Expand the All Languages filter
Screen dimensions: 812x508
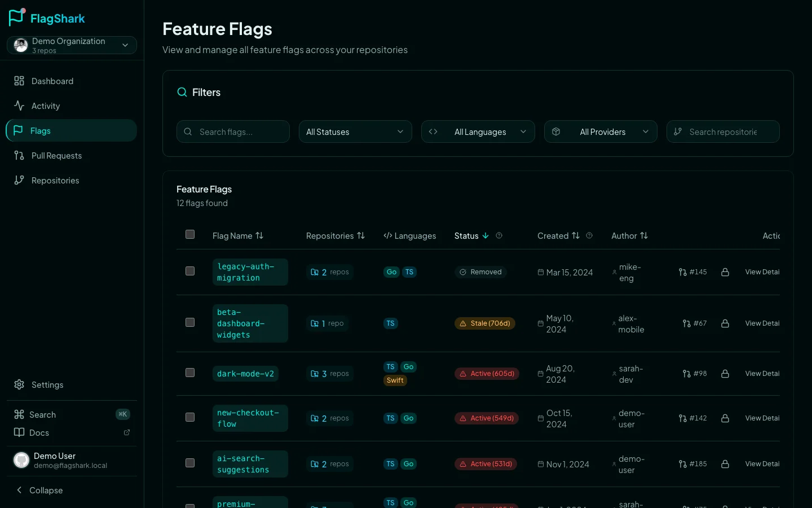point(478,132)
